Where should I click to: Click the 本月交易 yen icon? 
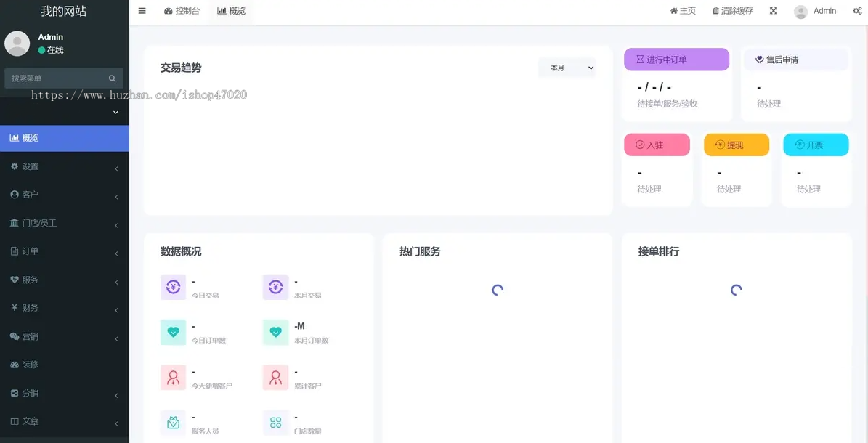(276, 287)
